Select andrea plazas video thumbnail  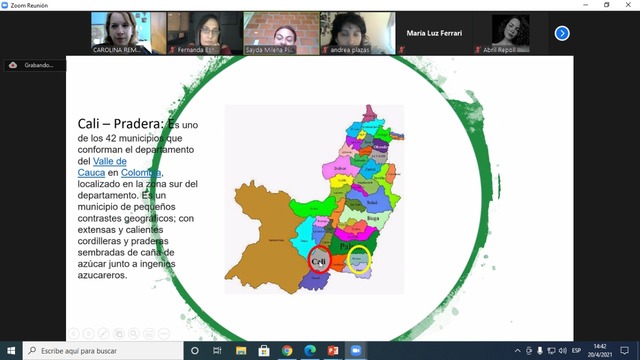click(358, 33)
